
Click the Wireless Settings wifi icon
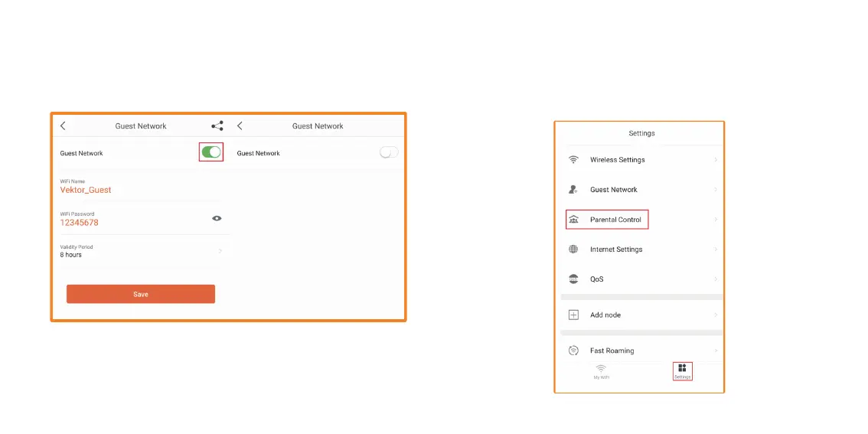click(573, 160)
